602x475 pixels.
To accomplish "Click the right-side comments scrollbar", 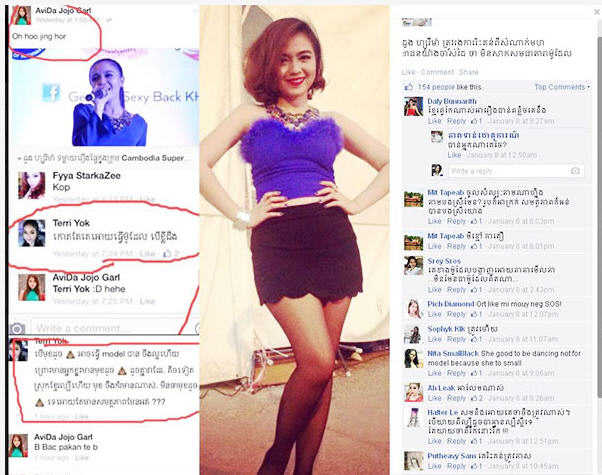I will pos(599,215).
